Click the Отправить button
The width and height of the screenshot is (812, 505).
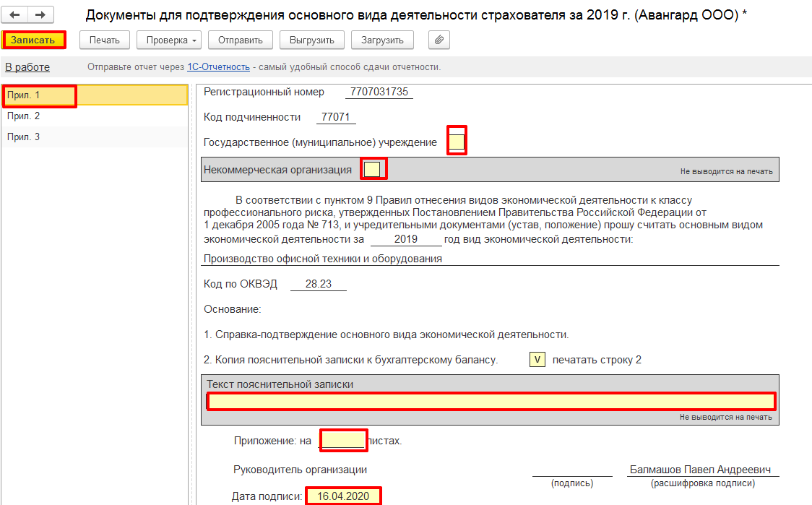[241, 40]
